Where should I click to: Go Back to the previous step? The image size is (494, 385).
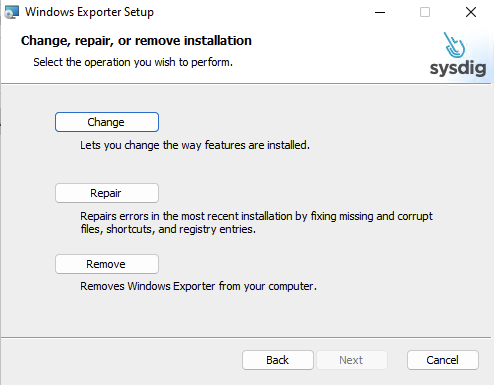[278, 360]
